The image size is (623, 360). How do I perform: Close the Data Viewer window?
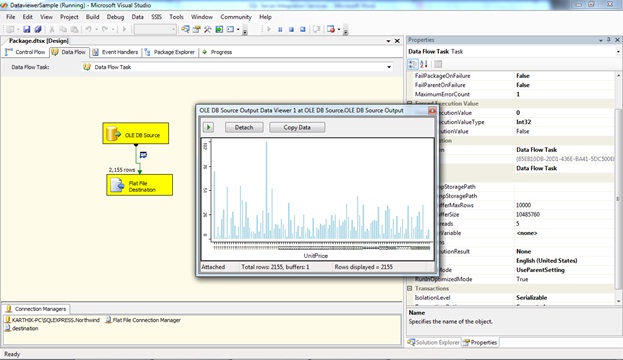(x=432, y=110)
